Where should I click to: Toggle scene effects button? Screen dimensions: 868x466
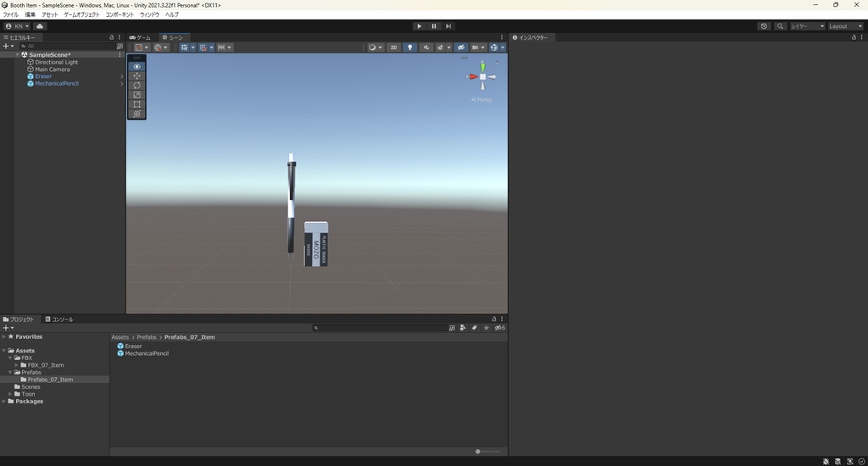pos(440,47)
